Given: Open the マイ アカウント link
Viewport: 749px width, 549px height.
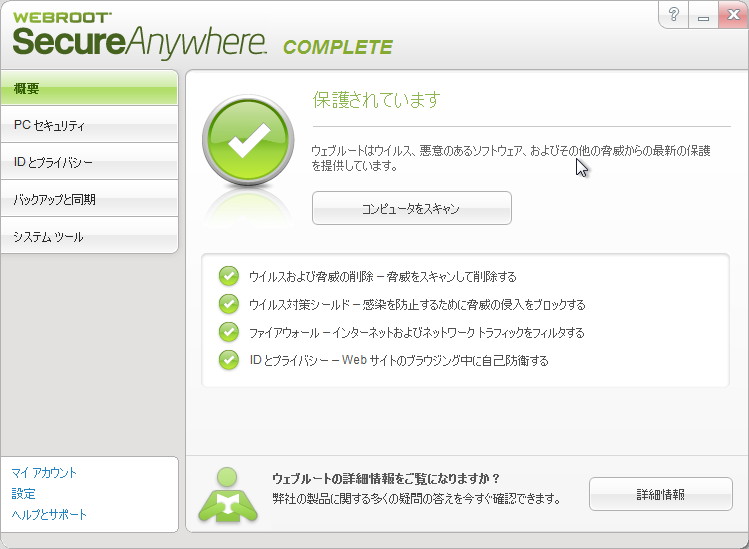Looking at the screenshot, I should click(44, 473).
